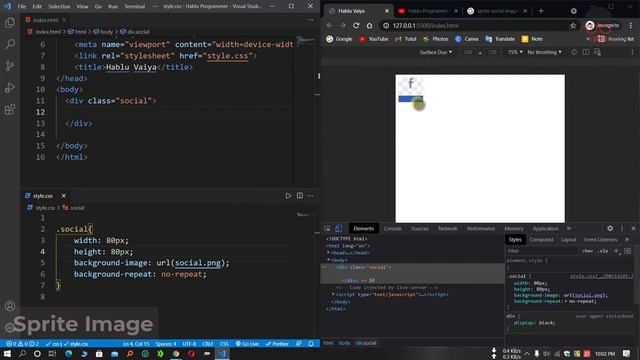This screenshot has width=640, height=360.
Task: Select the index.html editor tab
Action: pos(46,20)
